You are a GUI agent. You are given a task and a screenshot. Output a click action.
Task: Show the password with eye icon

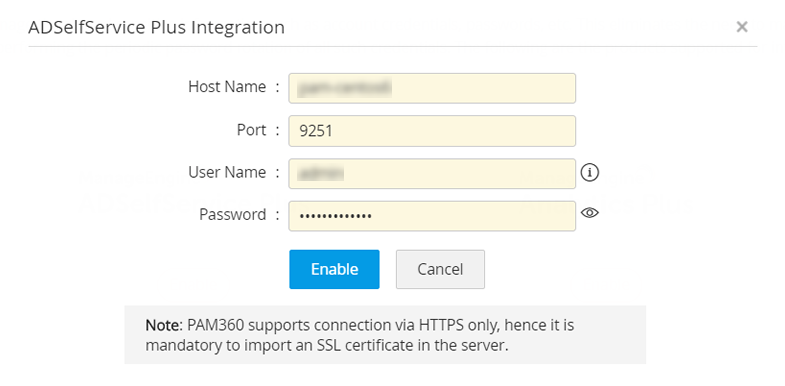(590, 213)
